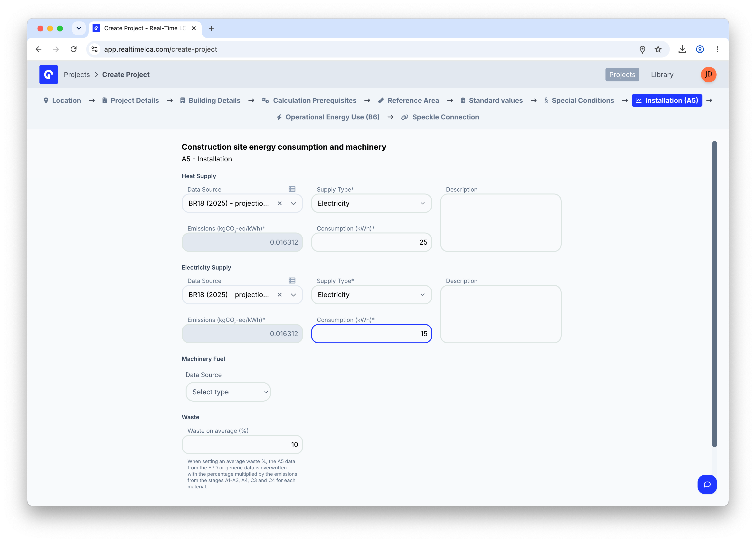Screen dimensions: 756x542
Task: Clear Electricity Supply data source selection
Action: (280, 294)
